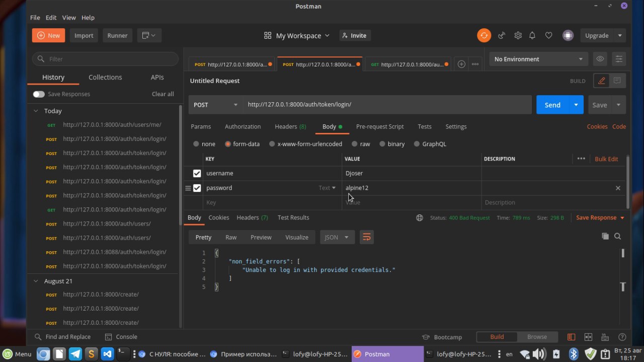Open the notifications bell

(x=532, y=35)
